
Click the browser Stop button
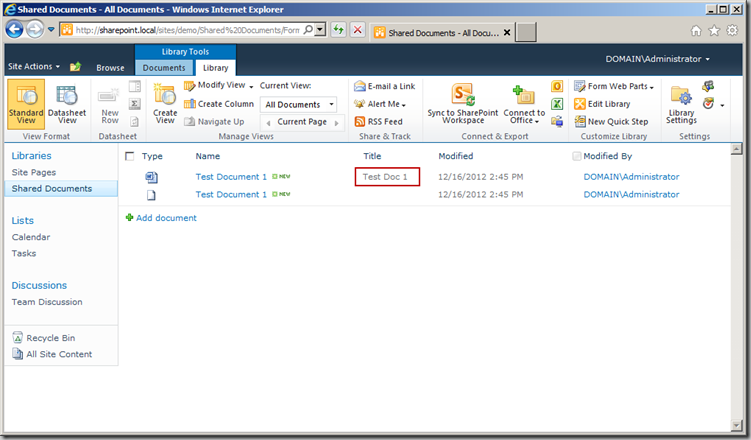[x=357, y=30]
